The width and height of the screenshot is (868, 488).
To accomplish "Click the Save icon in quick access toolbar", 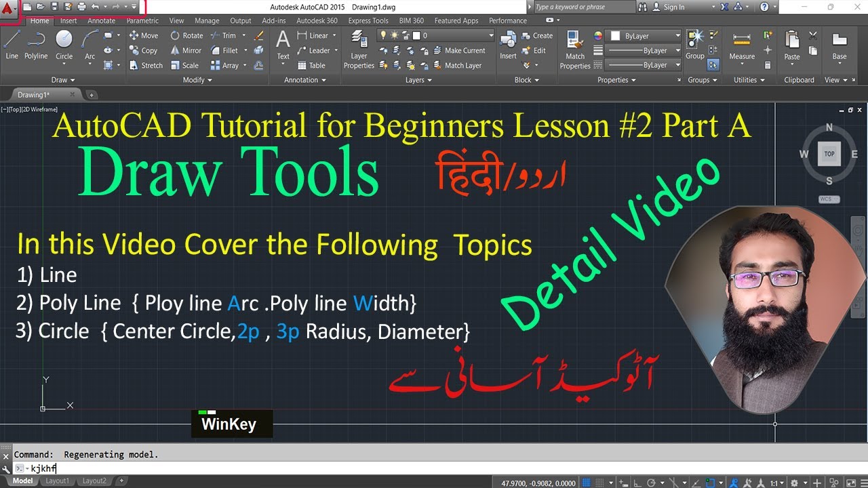I will [x=55, y=6].
